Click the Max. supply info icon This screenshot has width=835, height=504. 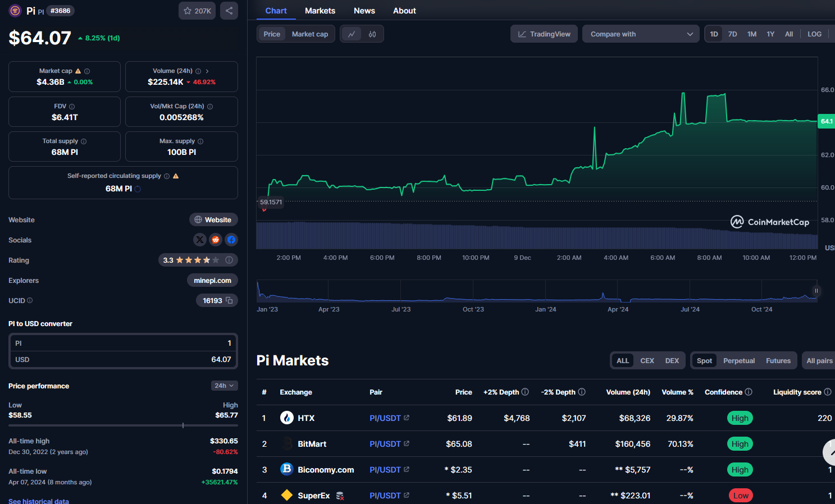point(200,141)
